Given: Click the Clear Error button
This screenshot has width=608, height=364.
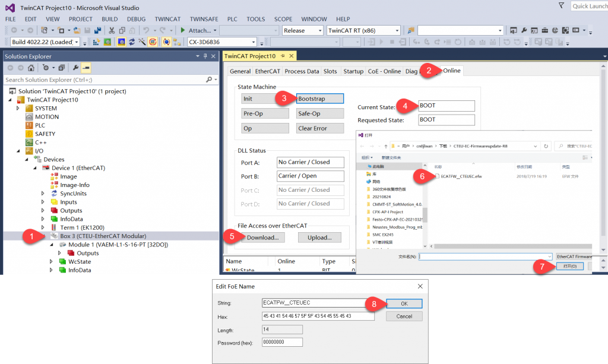Looking at the screenshot, I should point(320,128).
